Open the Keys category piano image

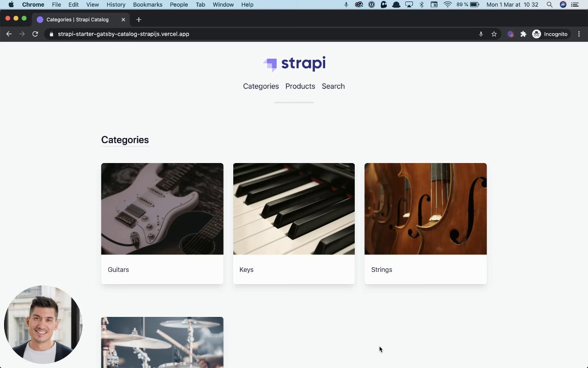(294, 209)
